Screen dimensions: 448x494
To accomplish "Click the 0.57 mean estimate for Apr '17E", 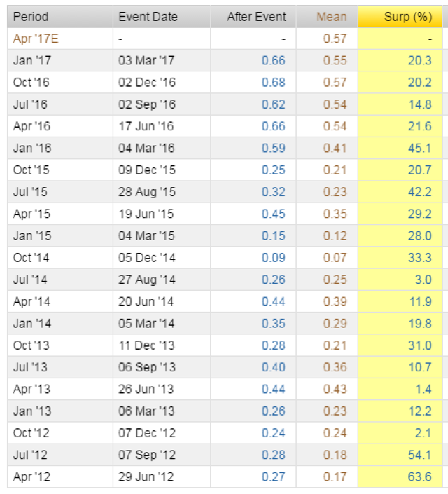I will click(335, 39).
